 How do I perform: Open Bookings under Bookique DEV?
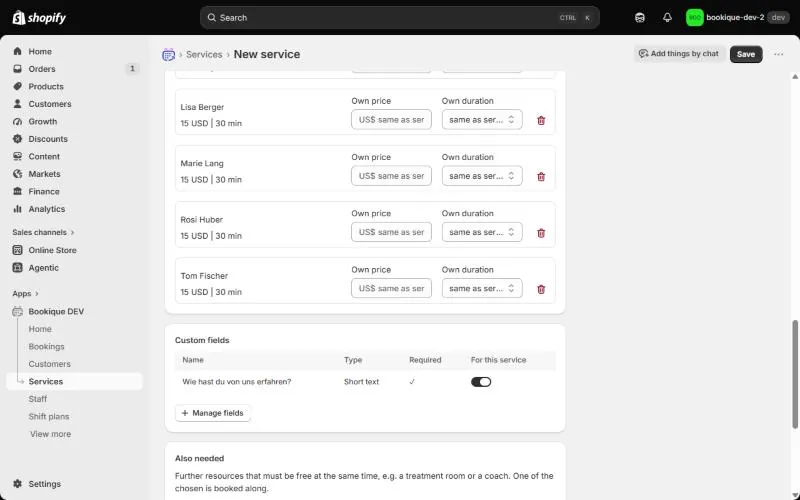point(46,346)
